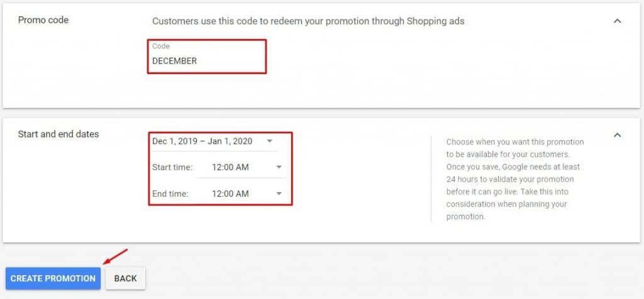Screen dimensions: 644x299
Task: Click the End time label
Action: click(x=170, y=193)
